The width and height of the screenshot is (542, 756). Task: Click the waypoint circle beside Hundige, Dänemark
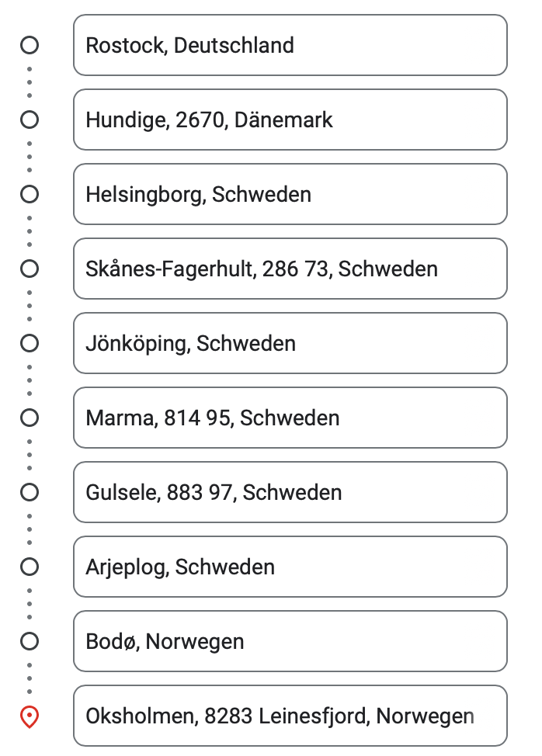pyautogui.click(x=30, y=120)
